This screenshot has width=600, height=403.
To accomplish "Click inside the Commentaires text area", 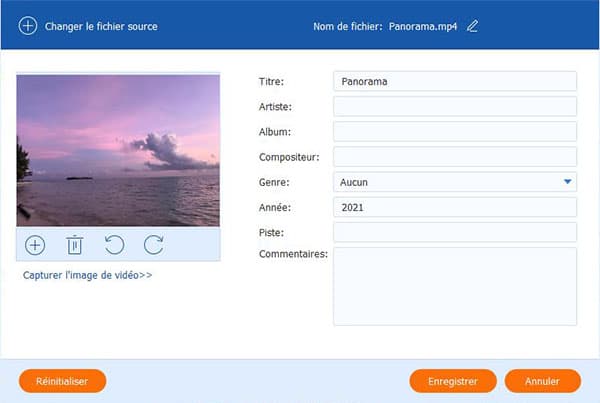I will (x=454, y=286).
